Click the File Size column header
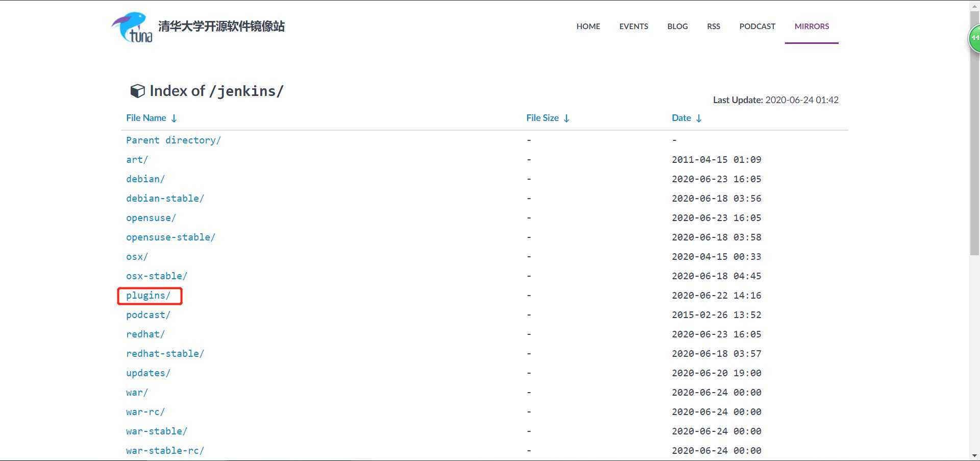Screen dimensions: 980x461 coord(543,118)
